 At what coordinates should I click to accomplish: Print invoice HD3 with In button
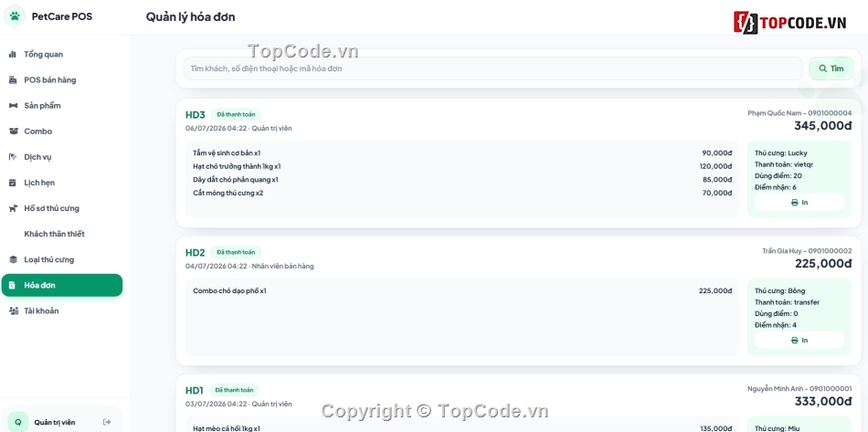click(x=799, y=203)
